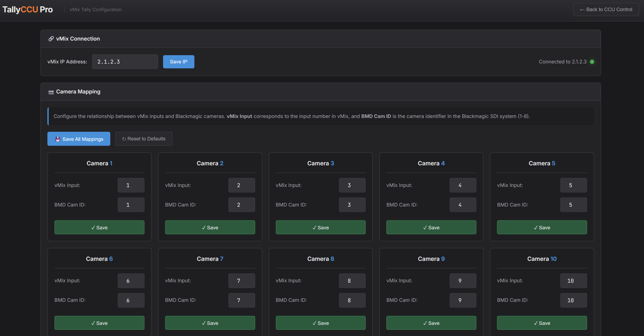Click the green connection status dot
Image resolution: width=644 pixels, height=336 pixels.
pyautogui.click(x=592, y=62)
